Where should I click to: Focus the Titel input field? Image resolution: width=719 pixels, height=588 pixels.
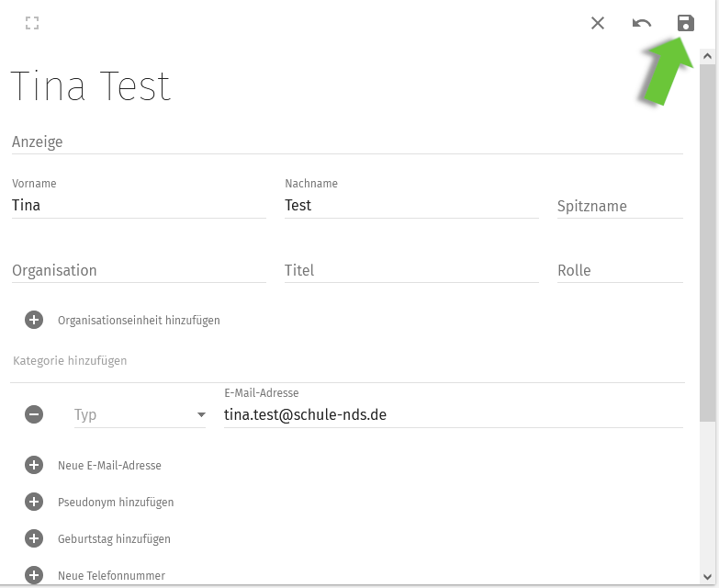pos(411,270)
